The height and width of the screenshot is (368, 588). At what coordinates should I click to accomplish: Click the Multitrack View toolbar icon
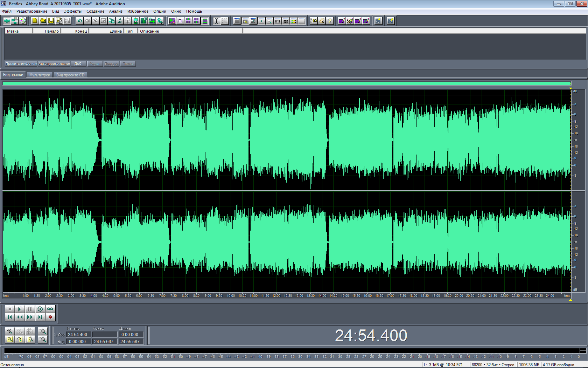coord(15,21)
